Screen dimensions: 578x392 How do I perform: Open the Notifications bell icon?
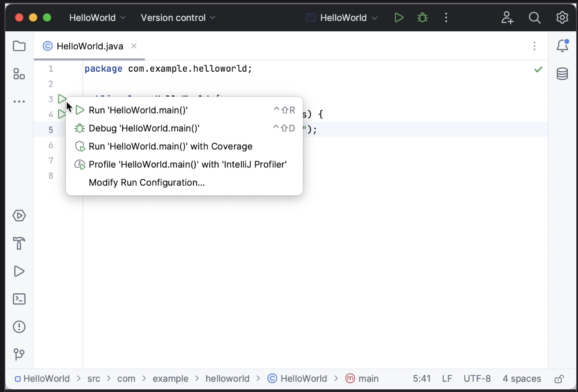point(562,46)
